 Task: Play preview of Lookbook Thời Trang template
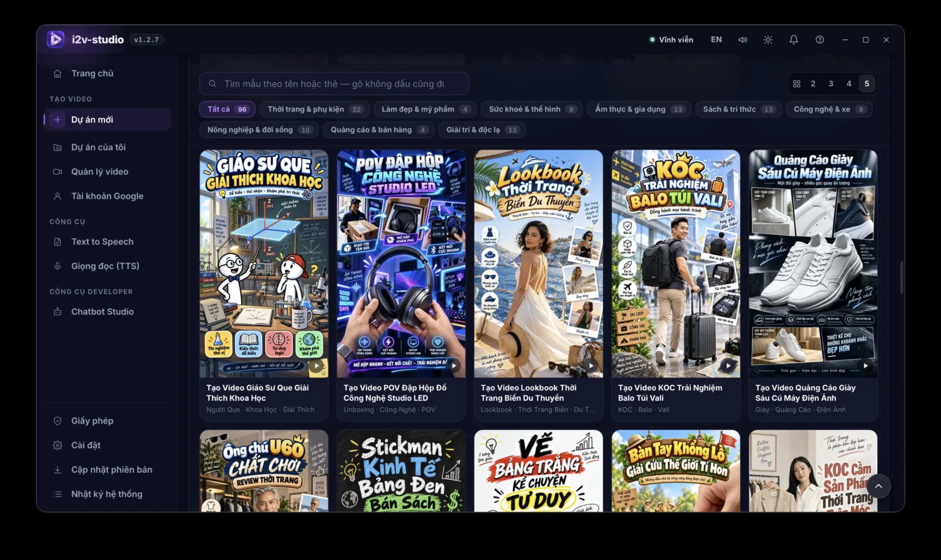592,365
